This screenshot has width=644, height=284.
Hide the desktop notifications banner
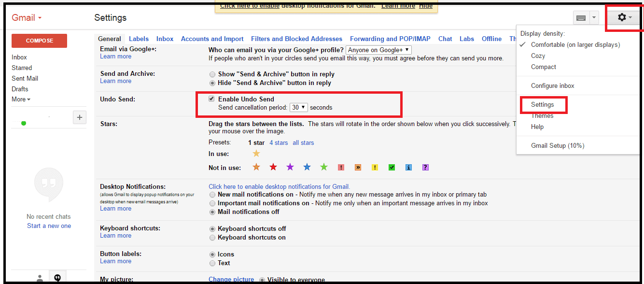[426, 6]
